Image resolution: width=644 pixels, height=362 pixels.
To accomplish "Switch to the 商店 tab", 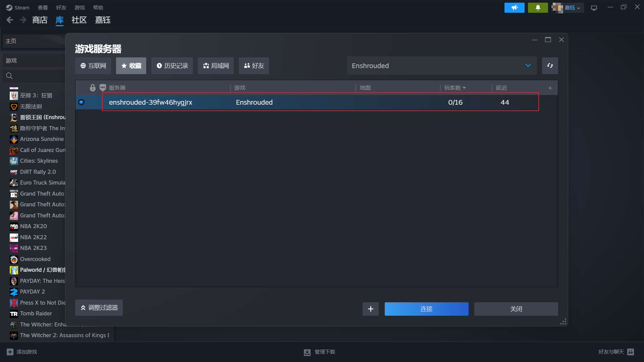I will [x=40, y=20].
